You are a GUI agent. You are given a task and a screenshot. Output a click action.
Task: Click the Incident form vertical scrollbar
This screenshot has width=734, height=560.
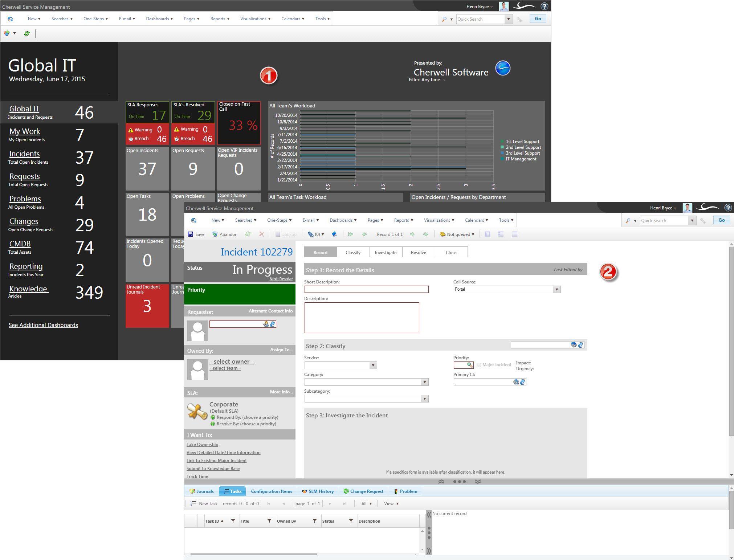click(731, 341)
